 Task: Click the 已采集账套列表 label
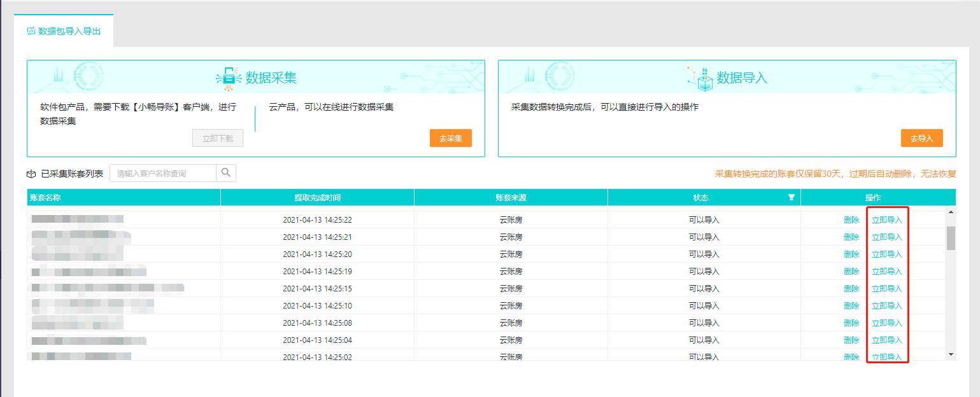(72, 174)
